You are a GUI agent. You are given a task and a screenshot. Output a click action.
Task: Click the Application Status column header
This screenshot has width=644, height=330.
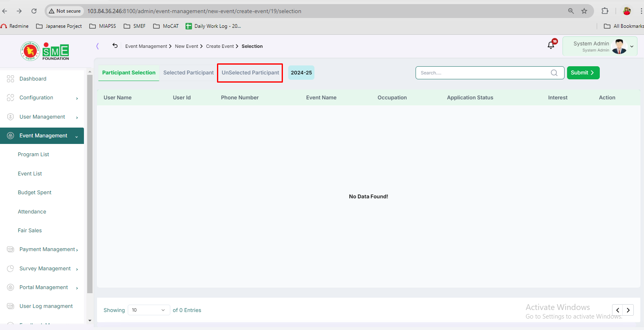pos(470,98)
